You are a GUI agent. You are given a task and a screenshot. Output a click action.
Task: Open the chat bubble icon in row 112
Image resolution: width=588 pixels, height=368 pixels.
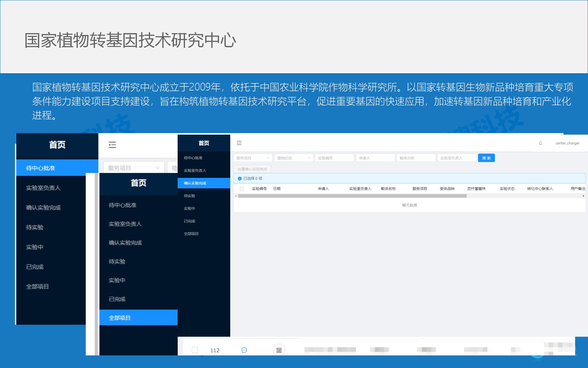(244, 350)
